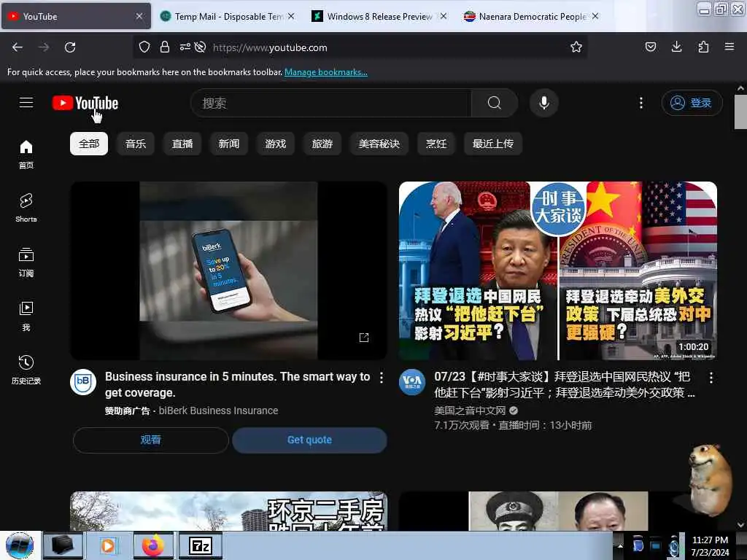Select the 音乐 filter chip

135,144
